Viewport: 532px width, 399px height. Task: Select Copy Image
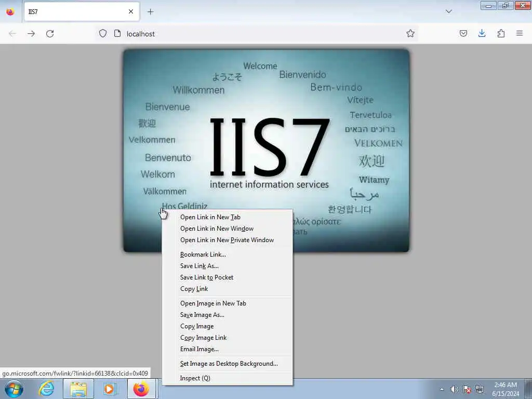[228, 326]
